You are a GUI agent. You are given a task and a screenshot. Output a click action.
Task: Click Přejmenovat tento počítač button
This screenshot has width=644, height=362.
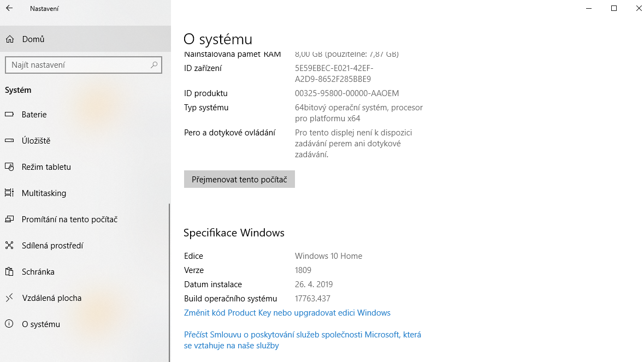239,179
